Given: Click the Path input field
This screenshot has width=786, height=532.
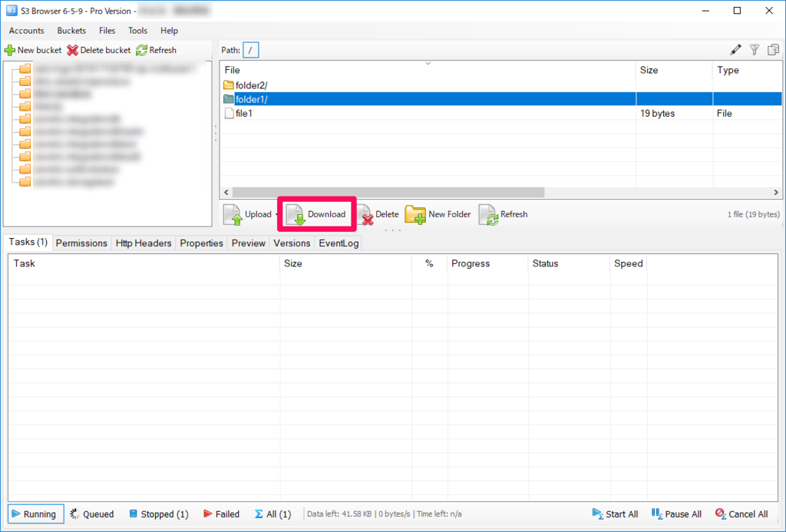Looking at the screenshot, I should coord(251,50).
